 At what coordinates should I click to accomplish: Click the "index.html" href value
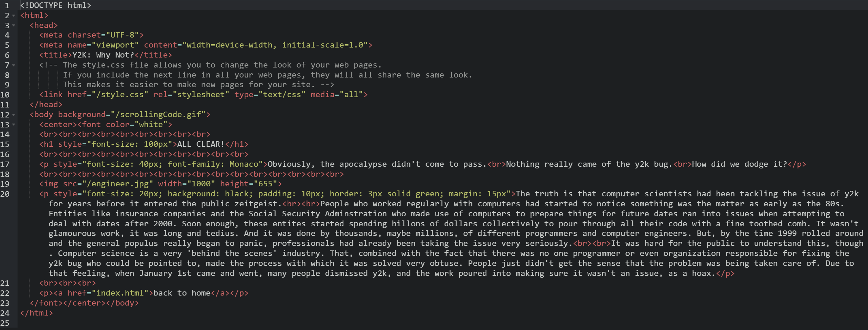tap(120, 293)
